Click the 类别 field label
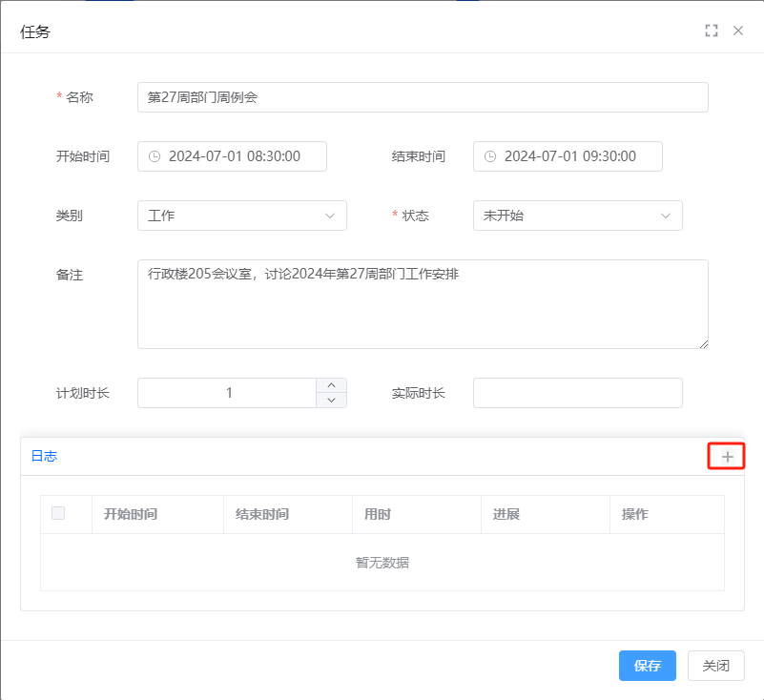764x700 pixels. (x=70, y=216)
